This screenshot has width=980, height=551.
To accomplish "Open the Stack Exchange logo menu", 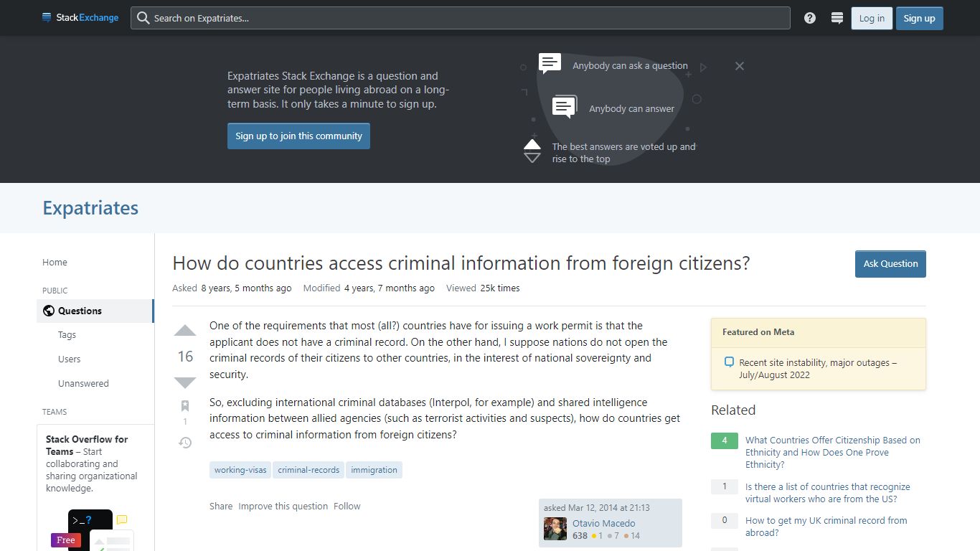I will click(x=80, y=18).
